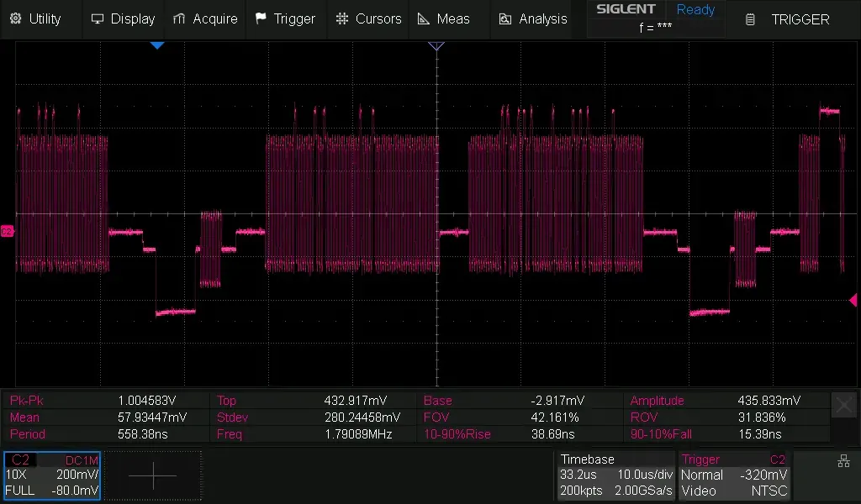Viewport: 861px width, 504px height.
Task: Close the measurements panel with the X
Action: (x=843, y=405)
